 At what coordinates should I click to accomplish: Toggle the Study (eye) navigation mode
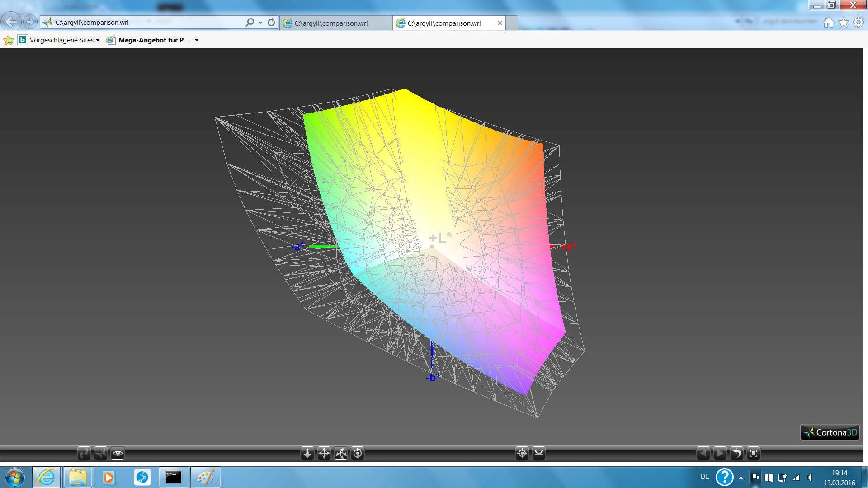(x=118, y=453)
